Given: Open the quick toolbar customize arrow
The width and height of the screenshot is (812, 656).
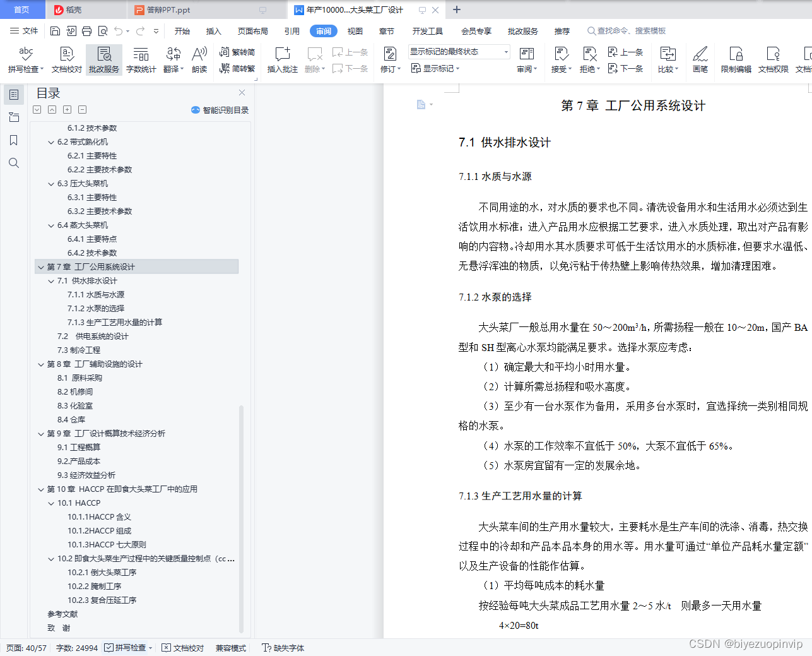Looking at the screenshot, I should click(156, 31).
